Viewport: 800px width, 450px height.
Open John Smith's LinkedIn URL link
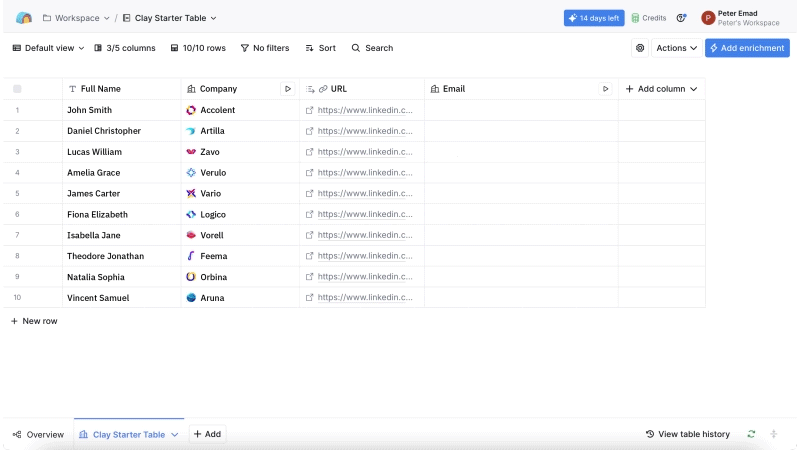click(x=365, y=110)
